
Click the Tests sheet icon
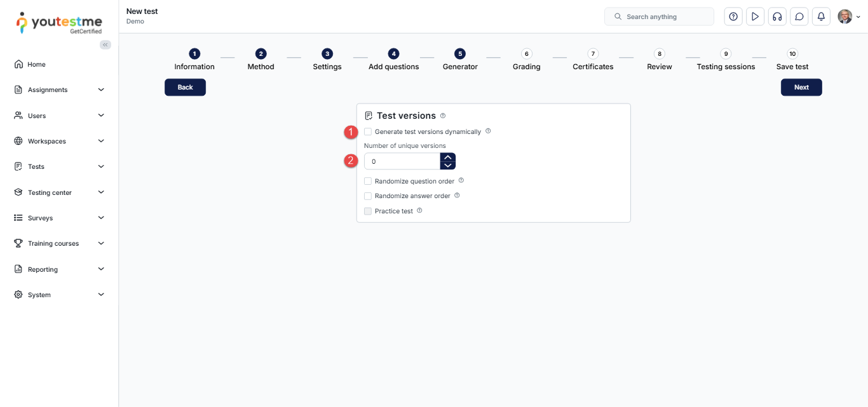[18, 166]
